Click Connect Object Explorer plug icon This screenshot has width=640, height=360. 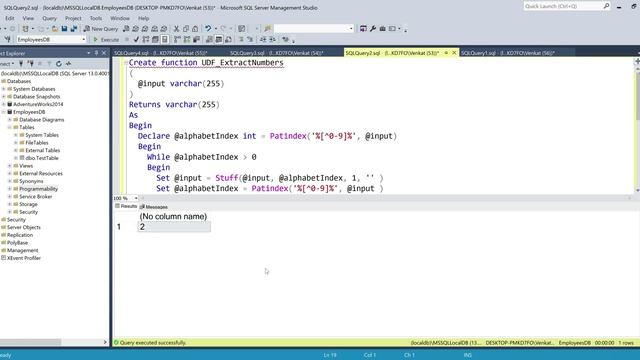point(21,64)
